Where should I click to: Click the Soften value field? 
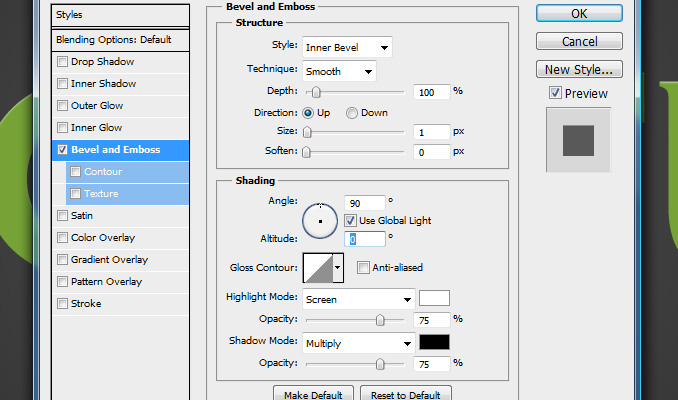click(432, 152)
